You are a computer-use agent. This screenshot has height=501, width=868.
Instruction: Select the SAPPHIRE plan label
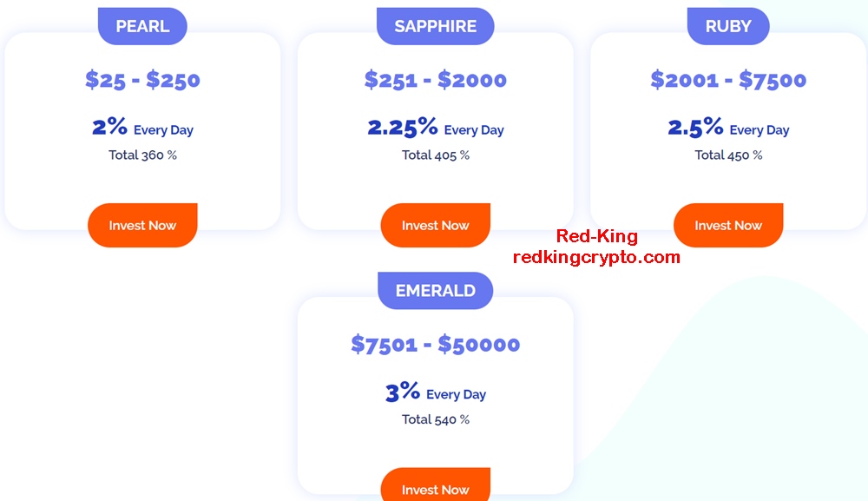[x=435, y=26]
